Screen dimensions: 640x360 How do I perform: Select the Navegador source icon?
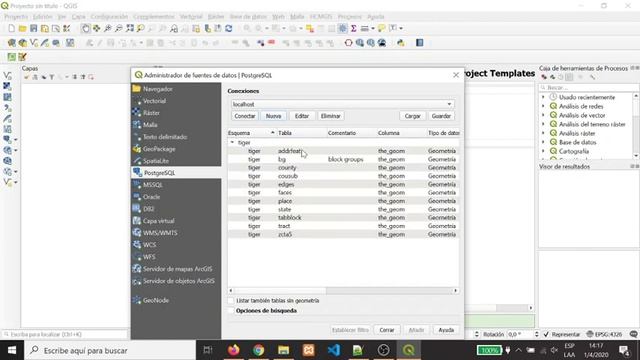pos(137,89)
